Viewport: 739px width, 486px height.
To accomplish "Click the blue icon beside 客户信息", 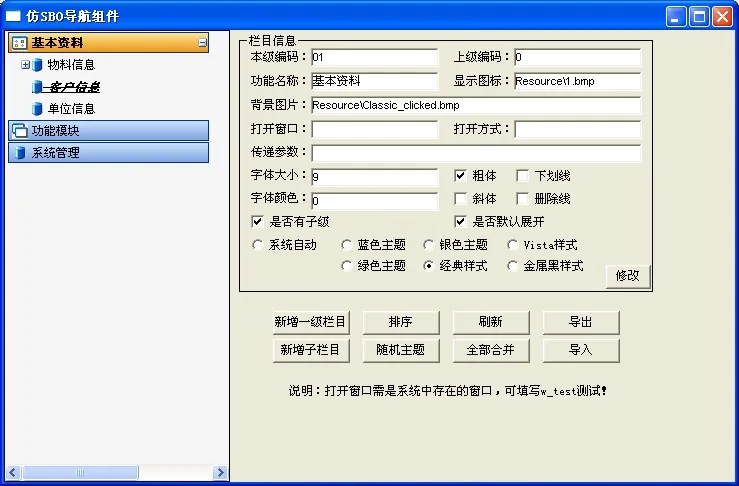I will (37, 87).
